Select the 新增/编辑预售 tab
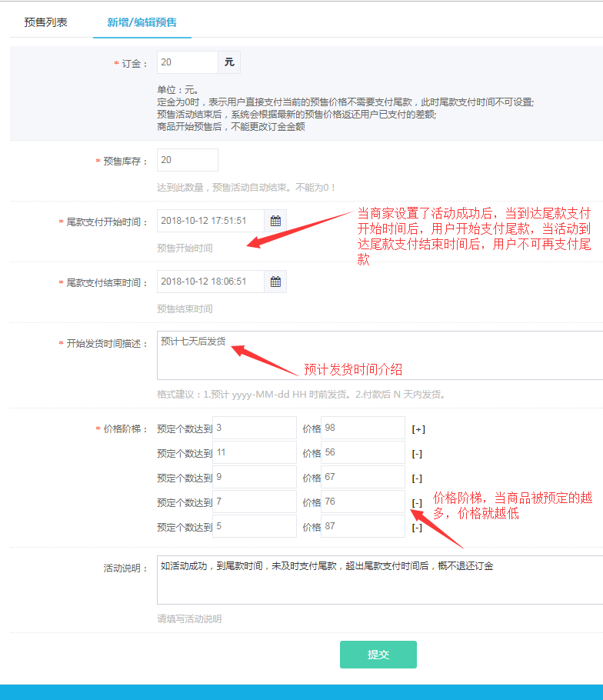The width and height of the screenshot is (603, 700). point(142,22)
